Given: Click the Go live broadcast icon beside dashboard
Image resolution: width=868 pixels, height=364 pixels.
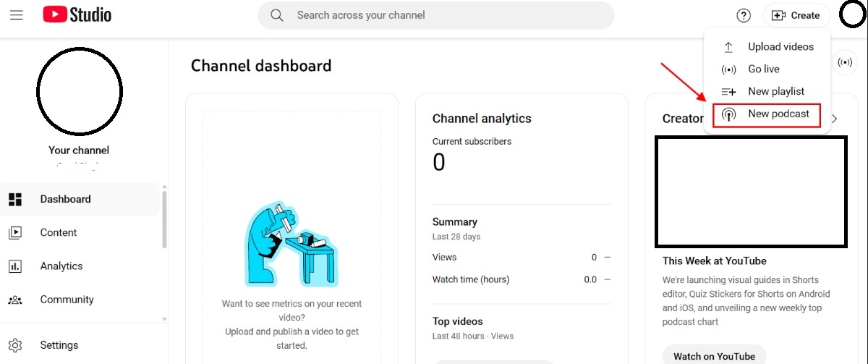Looking at the screenshot, I should coord(844,63).
